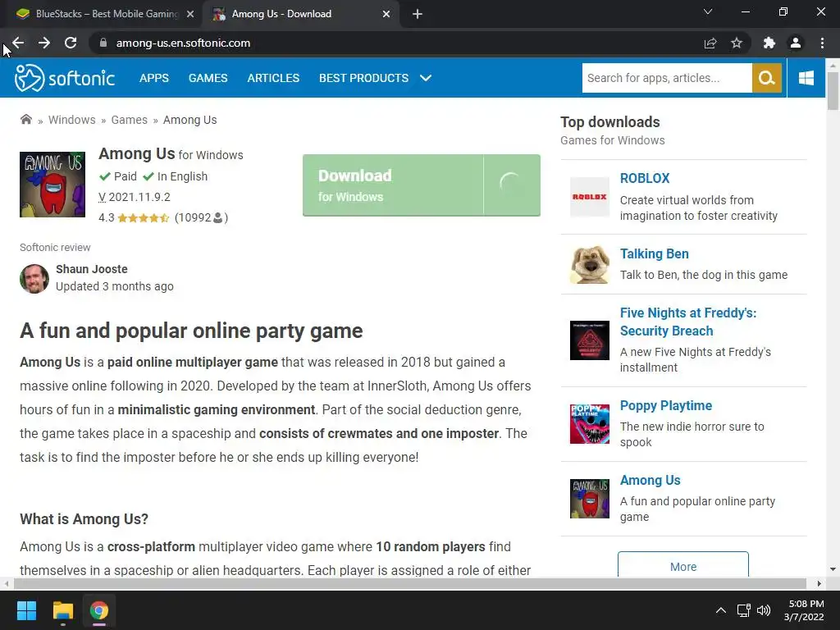Click the star rating for Among Us
840x630 pixels.
point(143,217)
